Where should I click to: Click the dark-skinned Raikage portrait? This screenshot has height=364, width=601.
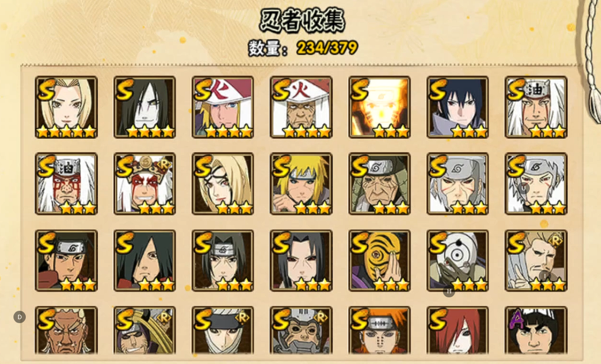point(66,330)
